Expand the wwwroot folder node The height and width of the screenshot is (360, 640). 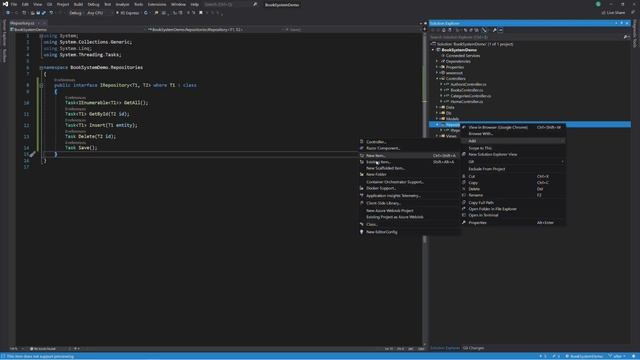coord(437,73)
